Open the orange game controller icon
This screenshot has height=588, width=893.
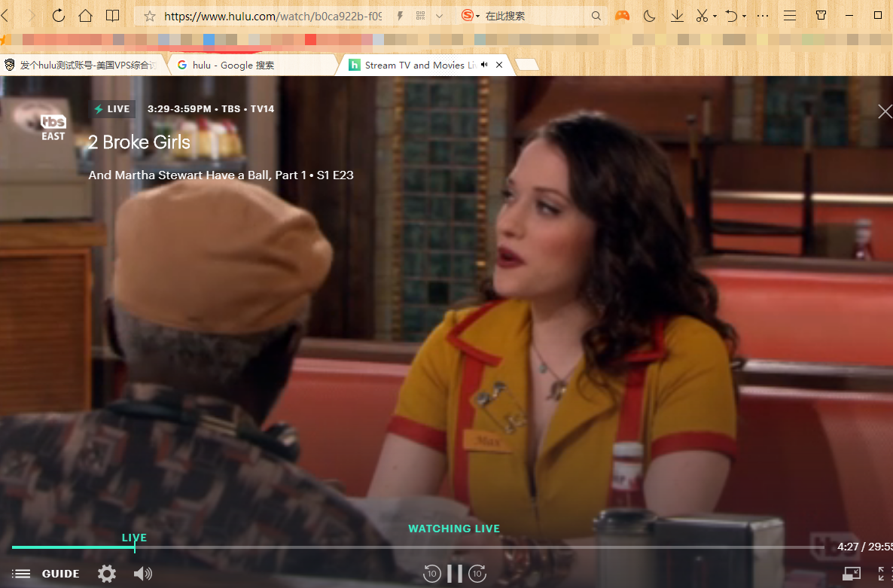tap(622, 16)
